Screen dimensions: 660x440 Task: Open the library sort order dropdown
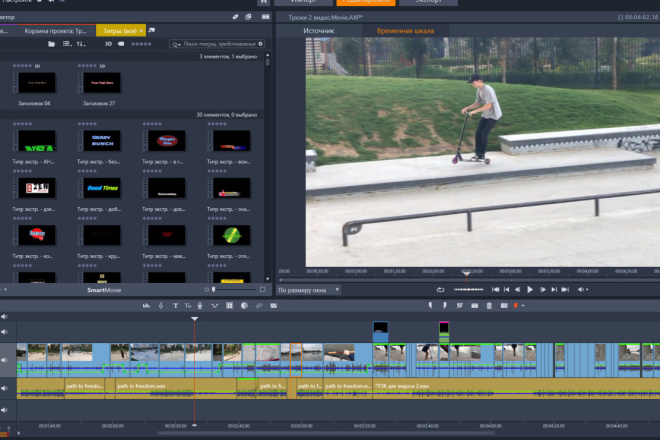click(x=81, y=44)
